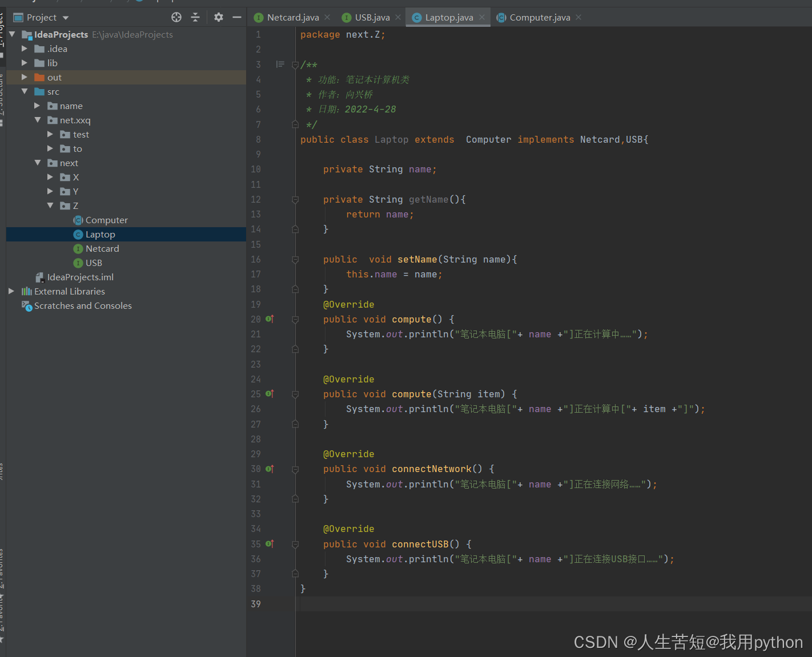Click the Computer abstract class icon
Viewport: 812px width, 657px height.
point(78,220)
